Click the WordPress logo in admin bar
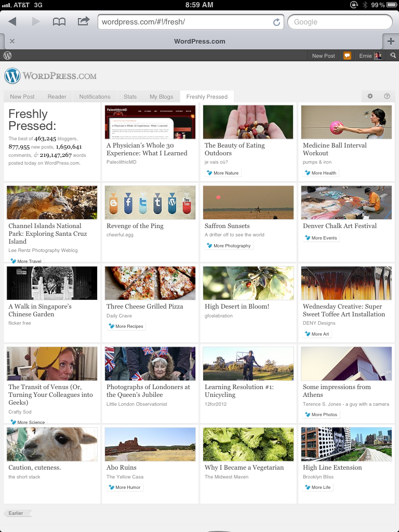The height and width of the screenshot is (532, 399). (8, 56)
